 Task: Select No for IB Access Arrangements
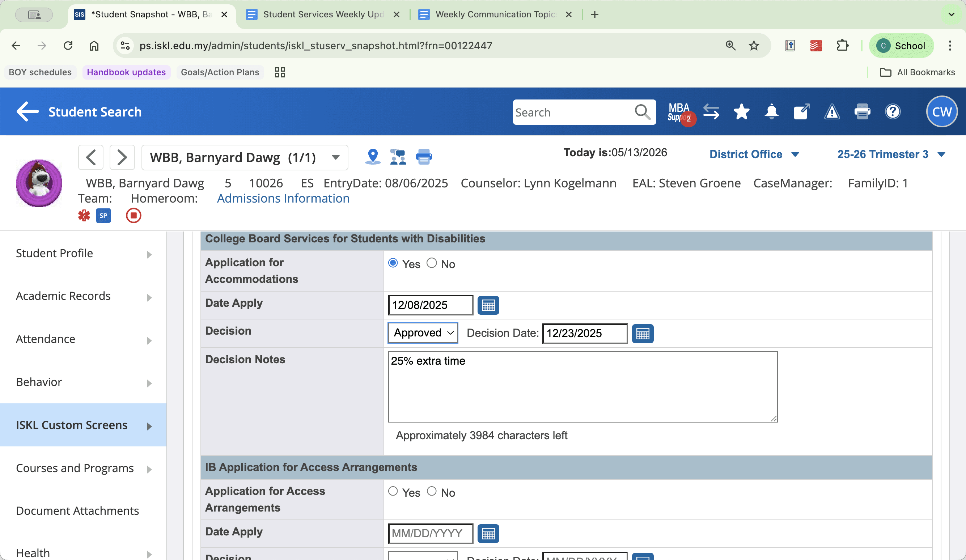pyautogui.click(x=432, y=491)
